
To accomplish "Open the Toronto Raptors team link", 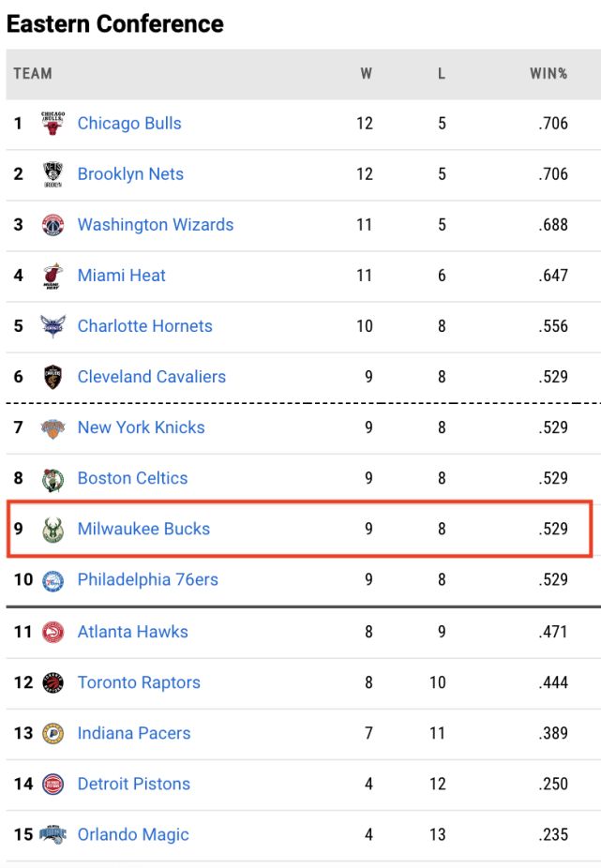I will 139,682.
